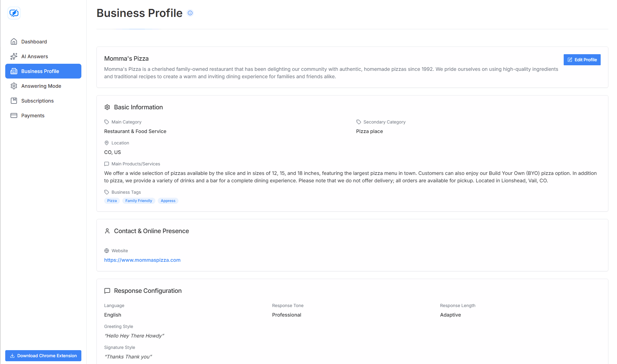Select the AI Answers sidebar icon

click(14, 56)
